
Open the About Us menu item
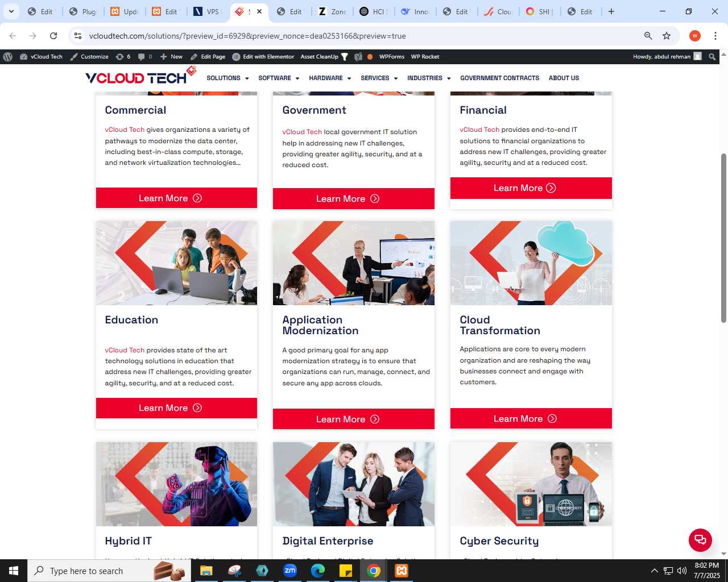tap(564, 78)
